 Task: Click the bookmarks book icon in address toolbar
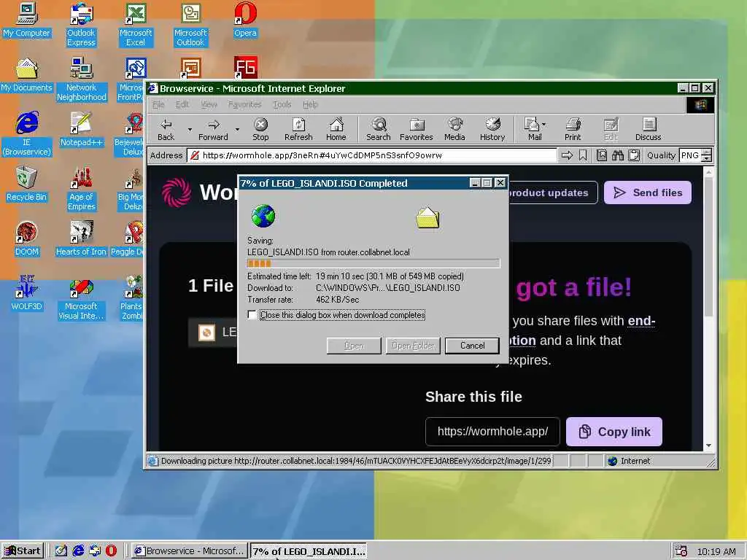click(x=602, y=155)
